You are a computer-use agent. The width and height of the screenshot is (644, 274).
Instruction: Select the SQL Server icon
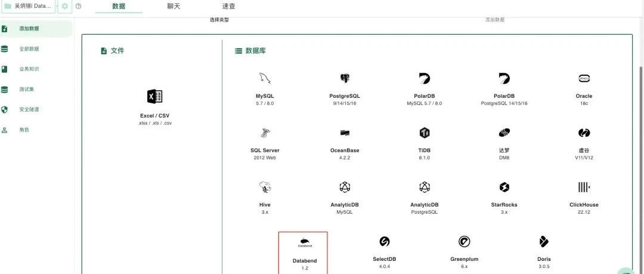(265, 133)
